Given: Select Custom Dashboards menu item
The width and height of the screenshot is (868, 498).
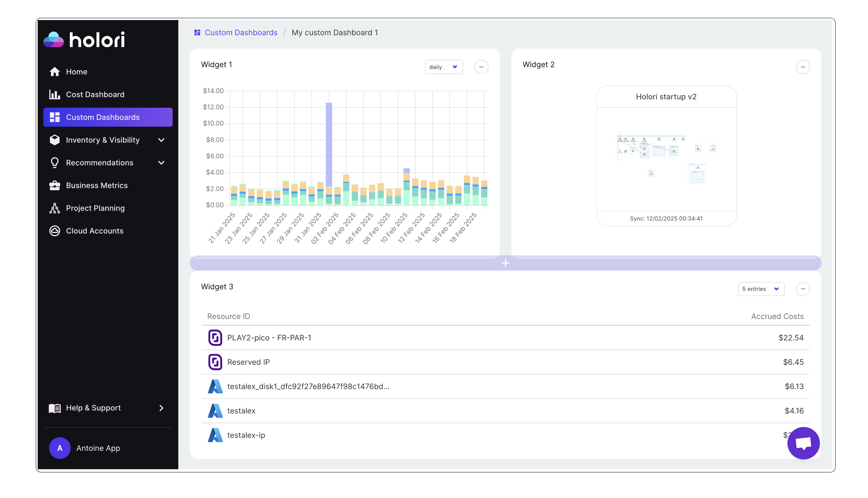Looking at the screenshot, I should (x=108, y=117).
